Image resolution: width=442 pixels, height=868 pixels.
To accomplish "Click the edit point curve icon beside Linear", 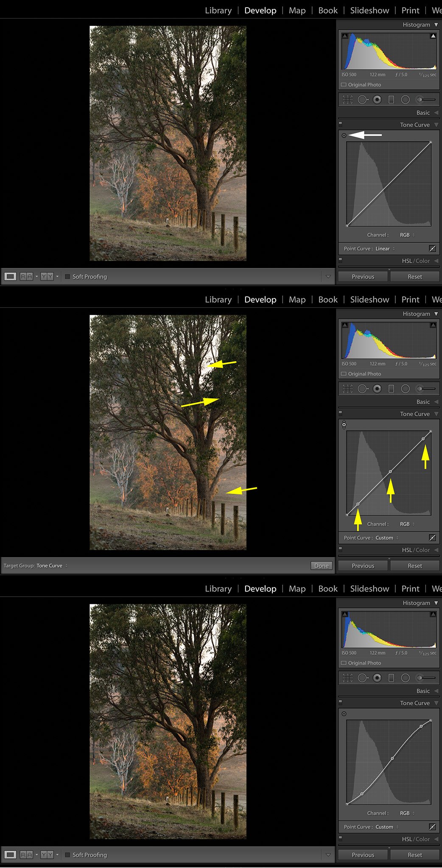I will (432, 249).
